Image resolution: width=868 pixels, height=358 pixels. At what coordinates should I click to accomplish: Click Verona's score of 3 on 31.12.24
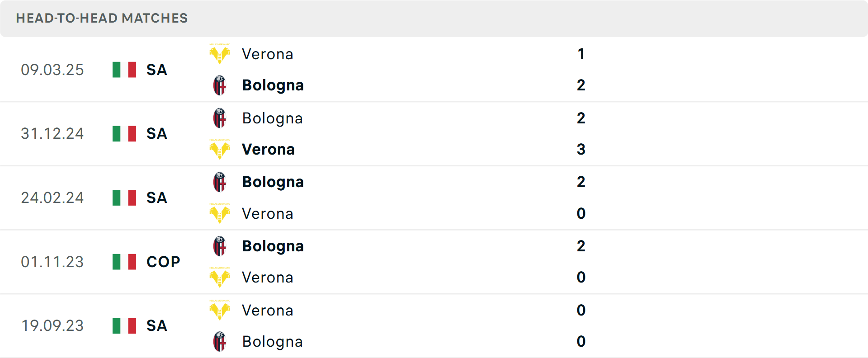point(581,150)
